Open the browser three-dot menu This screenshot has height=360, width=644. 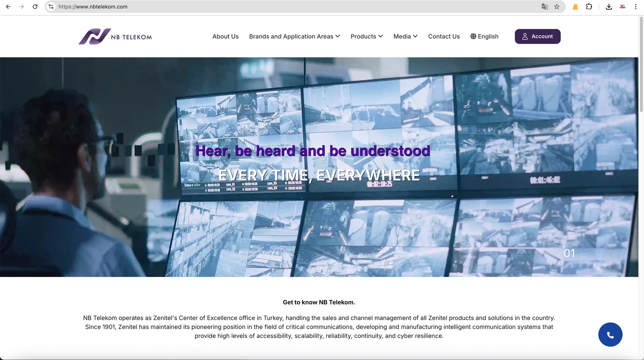pyautogui.click(x=636, y=7)
